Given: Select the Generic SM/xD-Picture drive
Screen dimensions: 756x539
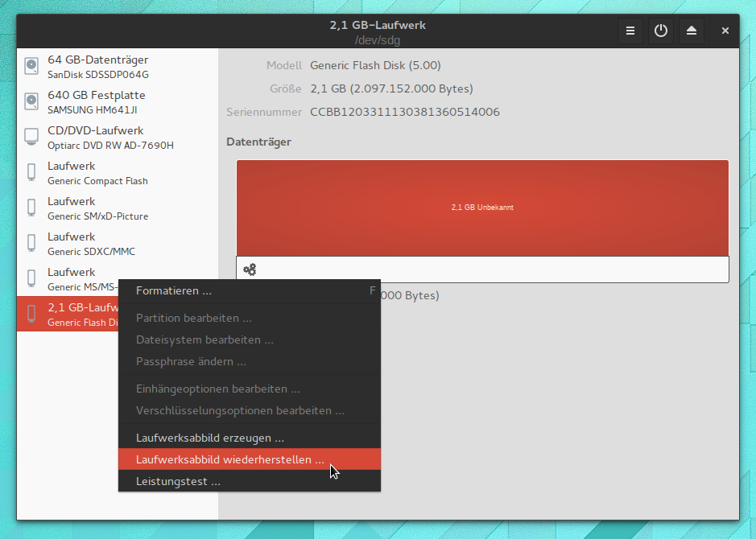Looking at the screenshot, I should pos(97,208).
